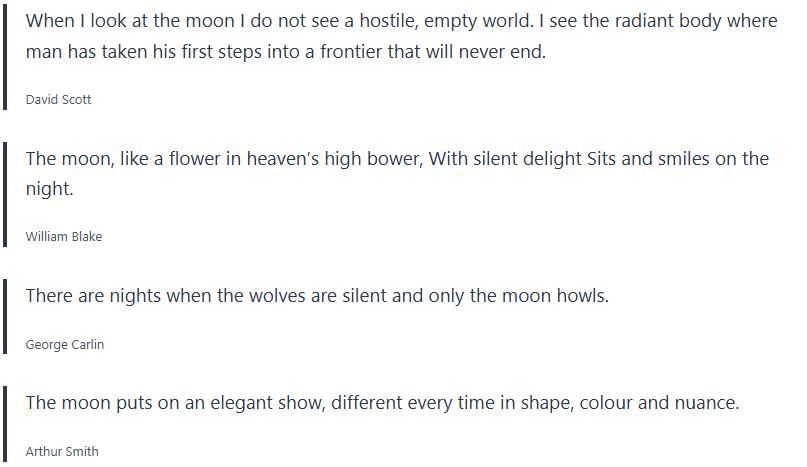
Task: Click the vertical bar beside Arthur Smith's quote
Action: [x=5, y=424]
